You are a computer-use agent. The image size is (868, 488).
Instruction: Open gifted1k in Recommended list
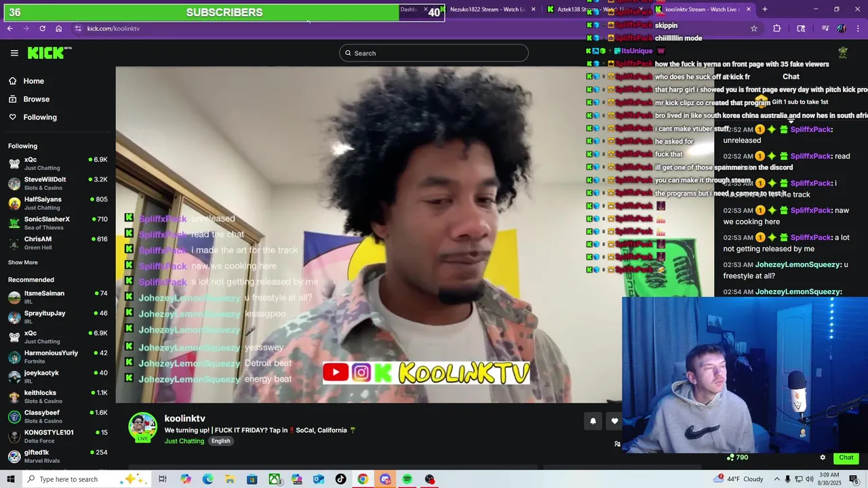click(58, 455)
